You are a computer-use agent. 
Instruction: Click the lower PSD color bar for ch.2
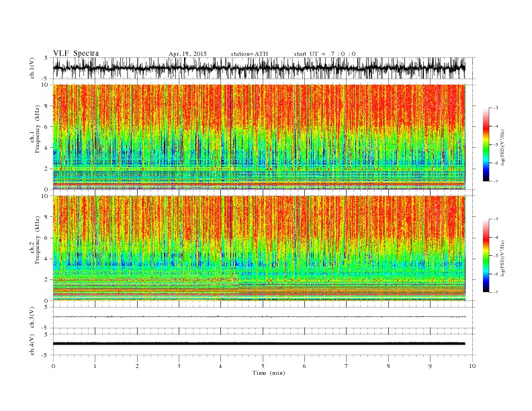click(486, 255)
